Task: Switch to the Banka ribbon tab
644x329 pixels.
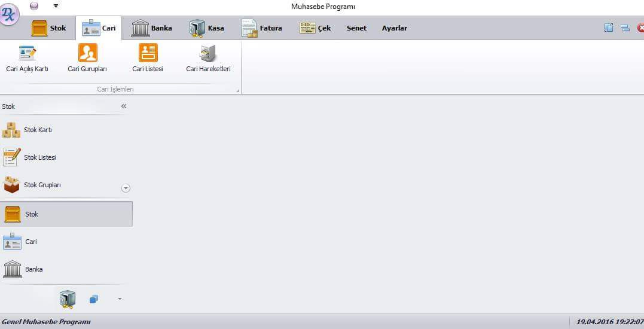Action: coord(152,28)
